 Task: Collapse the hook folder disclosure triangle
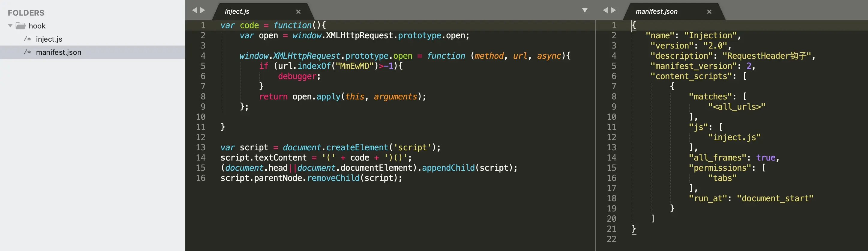click(x=10, y=26)
